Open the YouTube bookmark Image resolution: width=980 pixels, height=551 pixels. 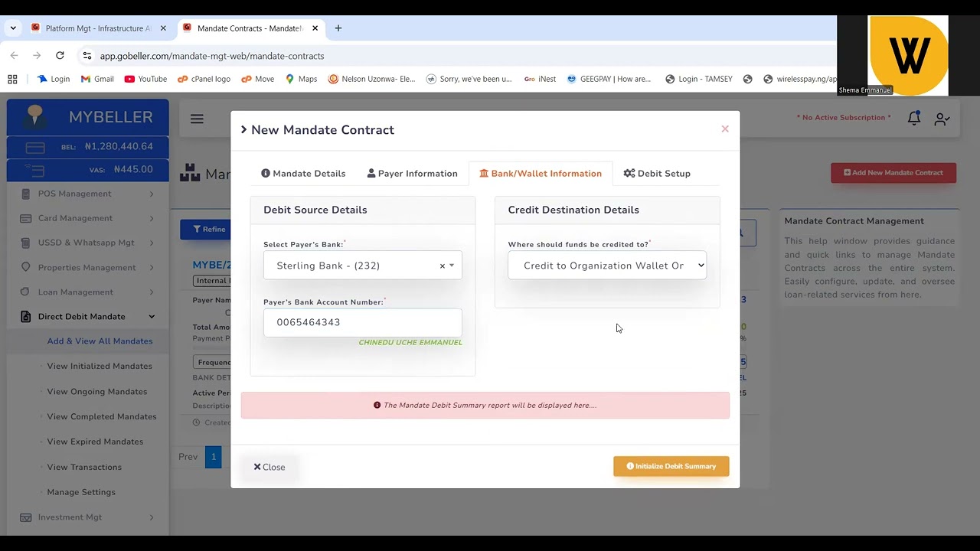(145, 79)
